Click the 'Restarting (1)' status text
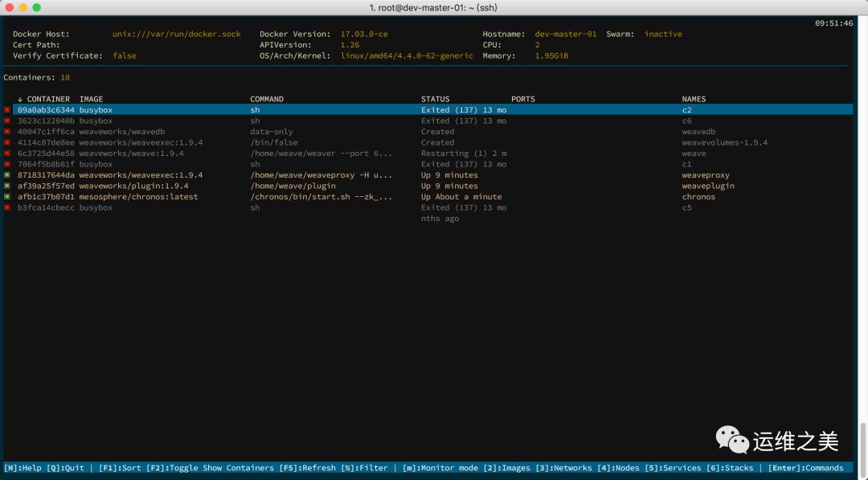 click(x=454, y=154)
